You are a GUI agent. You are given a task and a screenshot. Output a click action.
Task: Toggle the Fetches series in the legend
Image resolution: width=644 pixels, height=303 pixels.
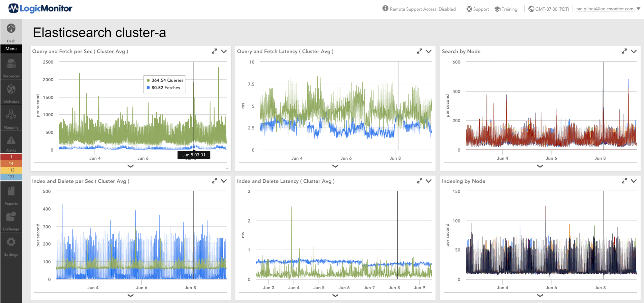pos(163,87)
